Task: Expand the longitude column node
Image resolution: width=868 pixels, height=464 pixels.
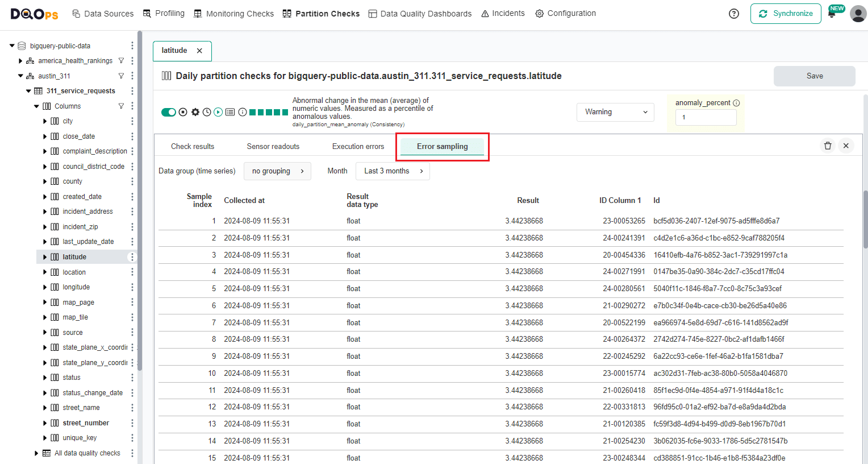Action: pos(45,287)
